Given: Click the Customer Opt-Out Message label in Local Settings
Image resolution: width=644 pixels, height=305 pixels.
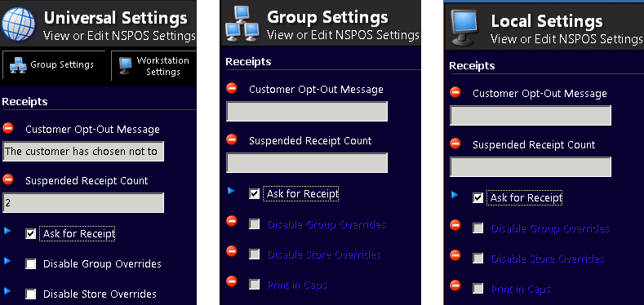Looking at the screenshot, I should click(540, 94).
